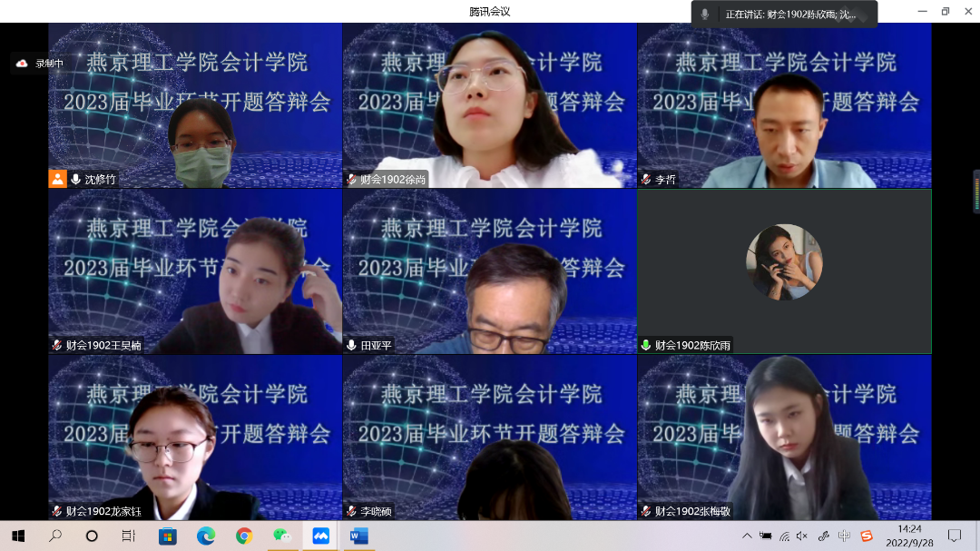
Task: Click the orange host icon beside 沈修竹
Action: coord(57,179)
